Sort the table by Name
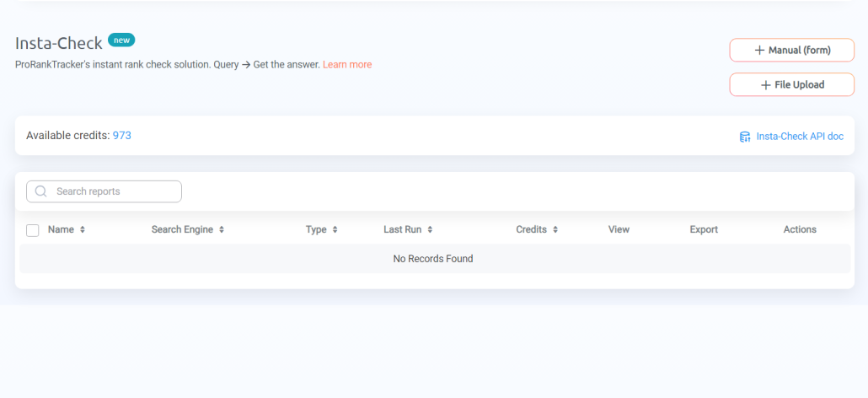868x398 pixels. [x=67, y=229]
